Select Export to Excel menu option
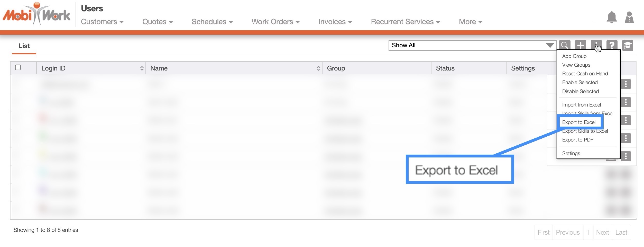Image resolution: width=644 pixels, height=247 pixels. point(579,122)
